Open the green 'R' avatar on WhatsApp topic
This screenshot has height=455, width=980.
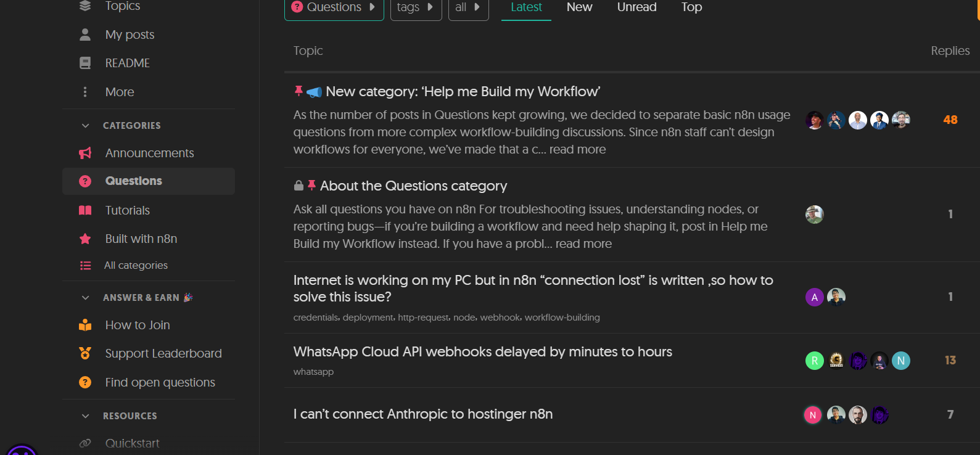[815, 361]
